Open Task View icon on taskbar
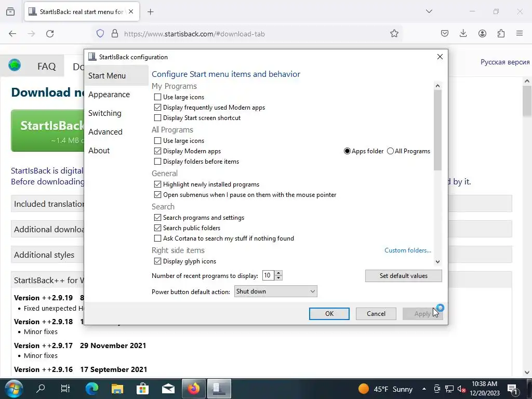 click(65, 389)
